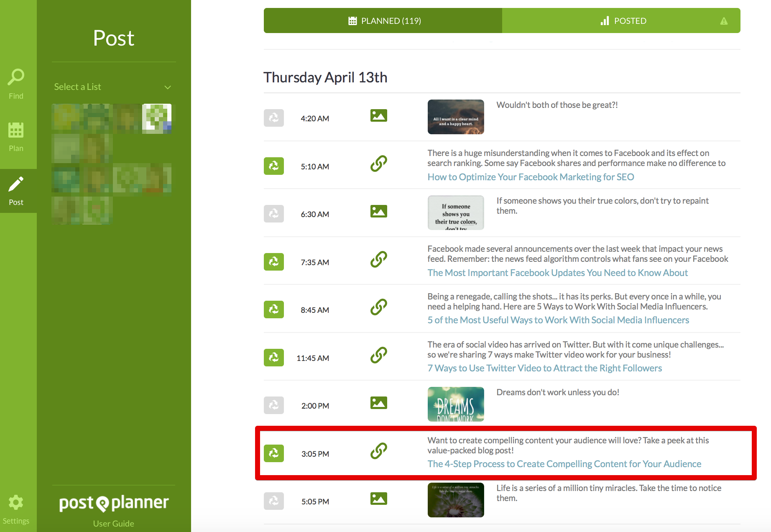The image size is (771, 532).
Task: Click the link icon for 11:45 AM post
Action: tap(378, 355)
